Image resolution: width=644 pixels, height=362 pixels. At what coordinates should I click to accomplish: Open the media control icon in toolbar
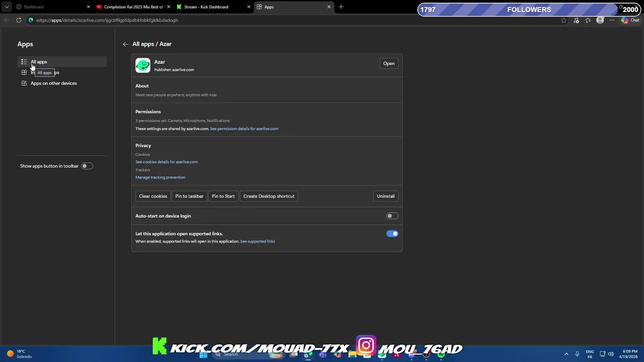point(576,20)
